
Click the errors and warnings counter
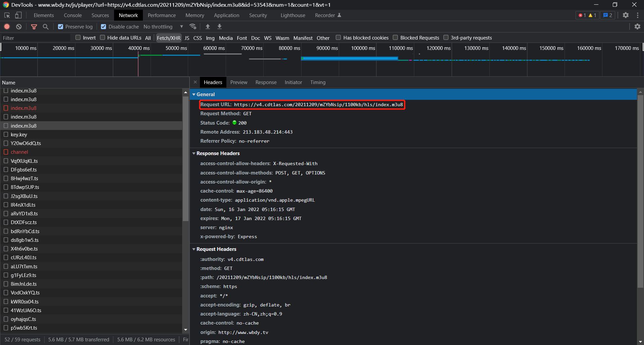[587, 15]
